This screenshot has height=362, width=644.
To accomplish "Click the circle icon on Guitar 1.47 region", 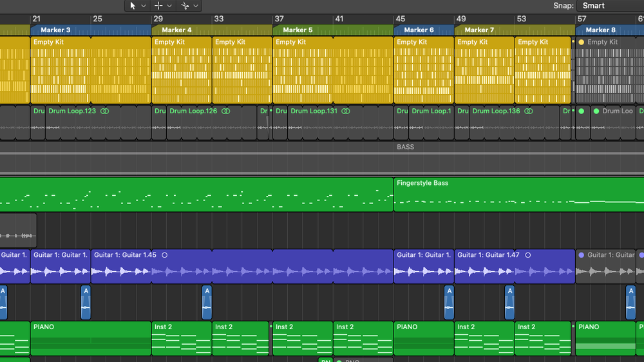I will [x=527, y=255].
